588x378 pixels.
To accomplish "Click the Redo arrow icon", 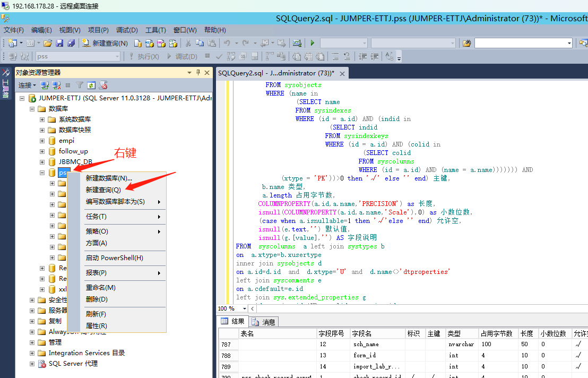I will (x=245, y=43).
